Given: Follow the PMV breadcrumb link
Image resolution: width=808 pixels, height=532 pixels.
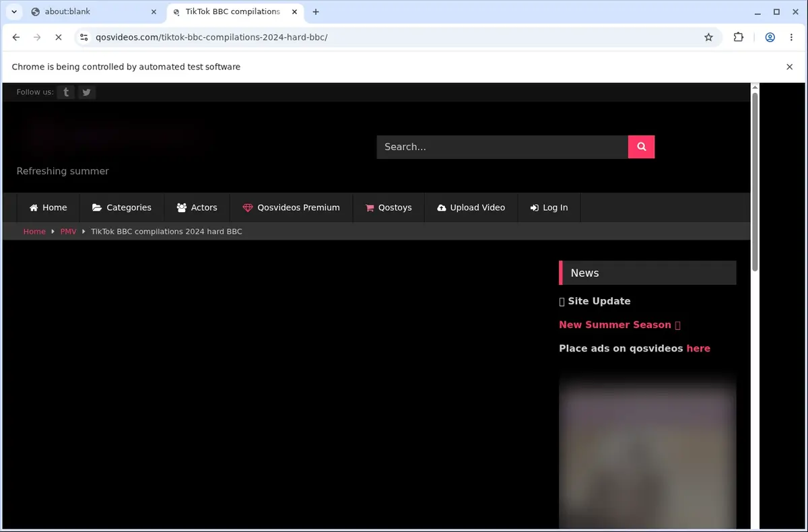Looking at the screenshot, I should tap(68, 232).
